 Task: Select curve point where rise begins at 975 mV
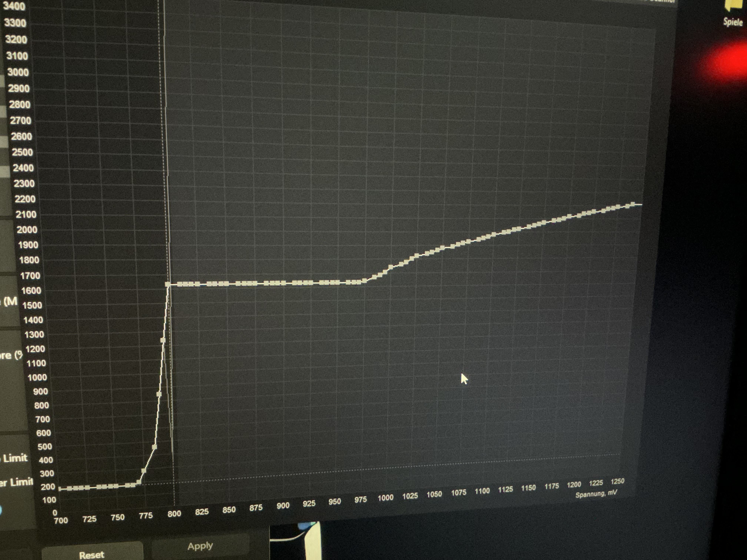click(364, 281)
